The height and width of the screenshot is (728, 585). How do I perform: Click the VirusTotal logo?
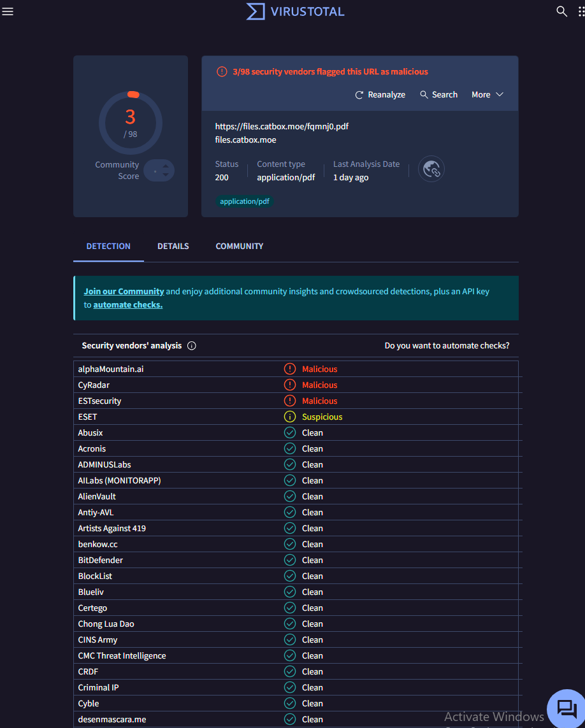click(296, 11)
